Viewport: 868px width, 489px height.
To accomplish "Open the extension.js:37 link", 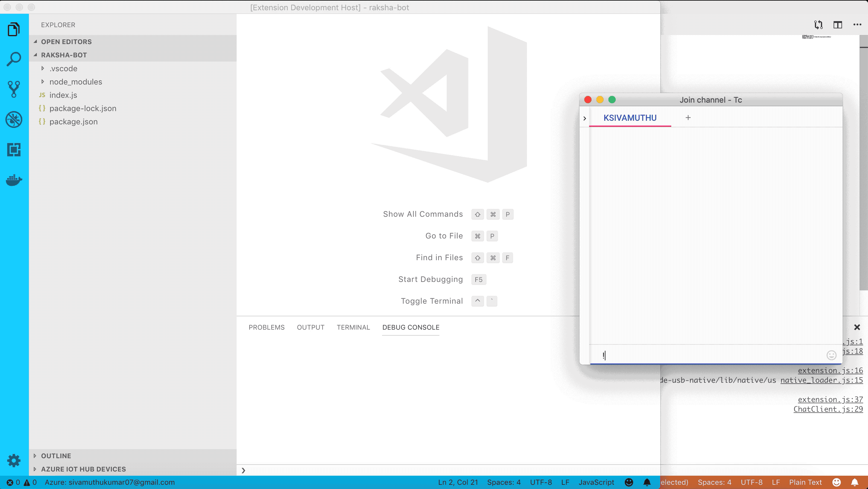I will point(830,399).
